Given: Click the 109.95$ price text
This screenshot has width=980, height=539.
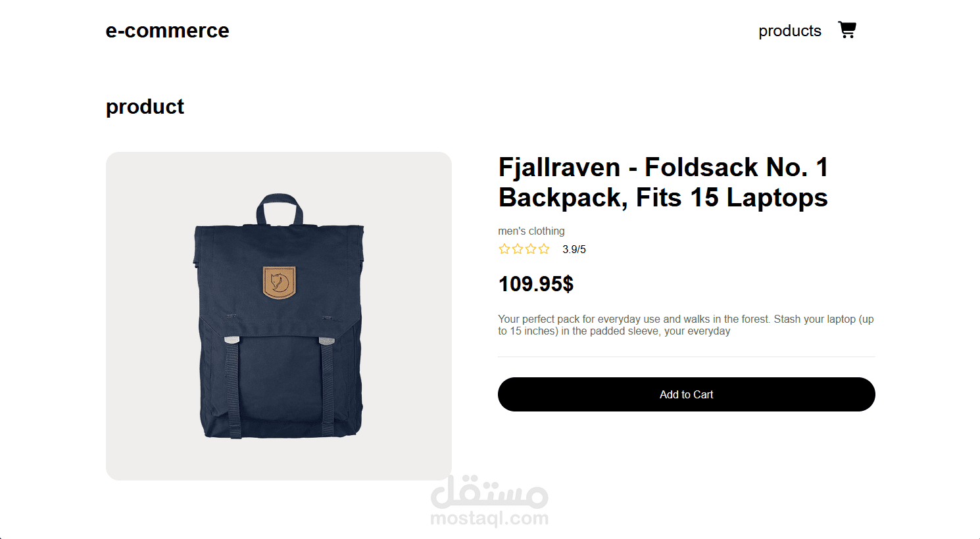Looking at the screenshot, I should tap(536, 284).
